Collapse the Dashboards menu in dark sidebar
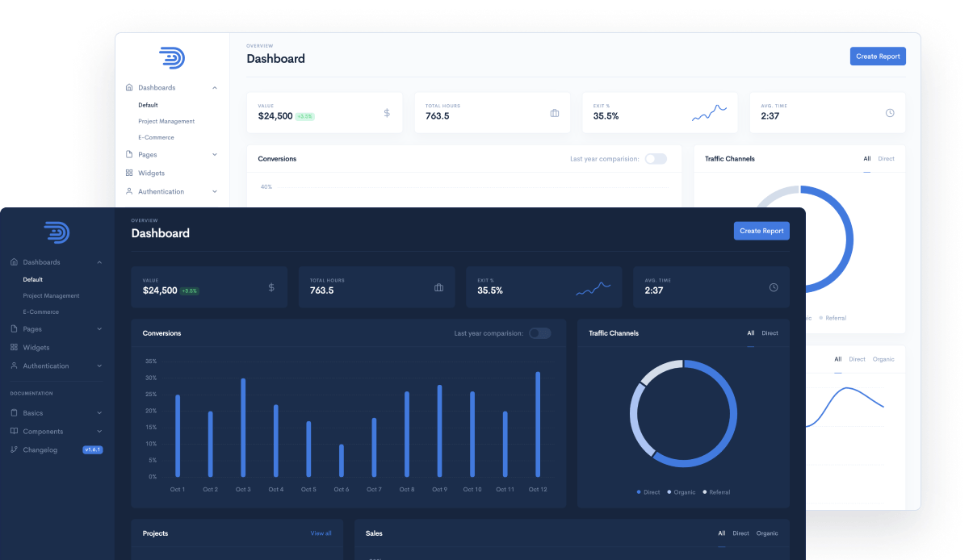Image resolution: width=973 pixels, height=560 pixels. click(x=99, y=262)
